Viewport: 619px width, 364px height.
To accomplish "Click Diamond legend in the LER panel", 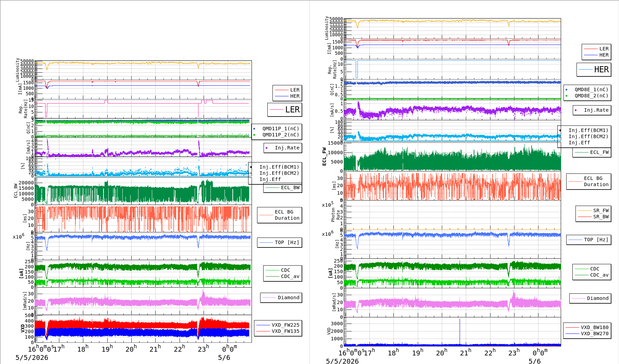I will click(x=281, y=298).
